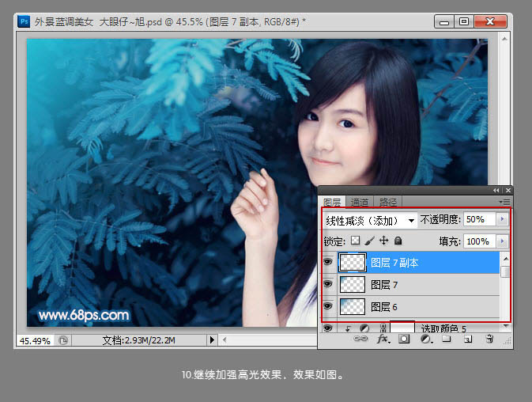Delete layer using the trash icon
Screen dimensions: 532x402
[489, 339]
